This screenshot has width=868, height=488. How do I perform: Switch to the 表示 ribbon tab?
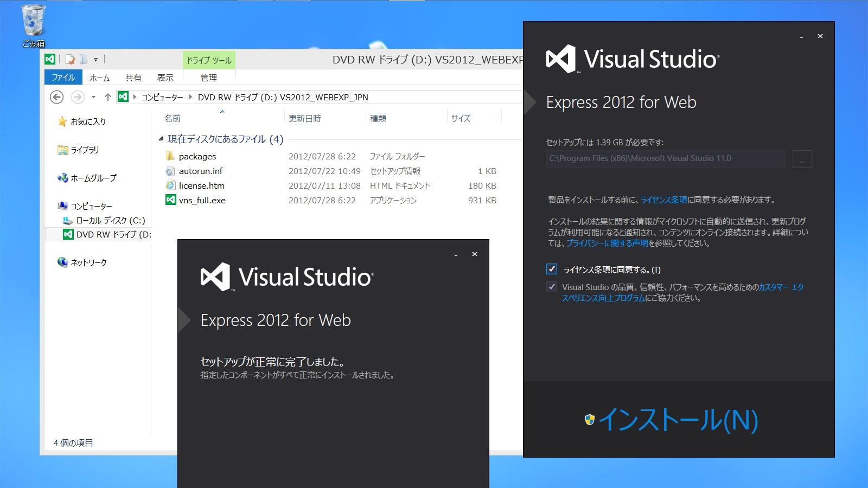(x=165, y=78)
